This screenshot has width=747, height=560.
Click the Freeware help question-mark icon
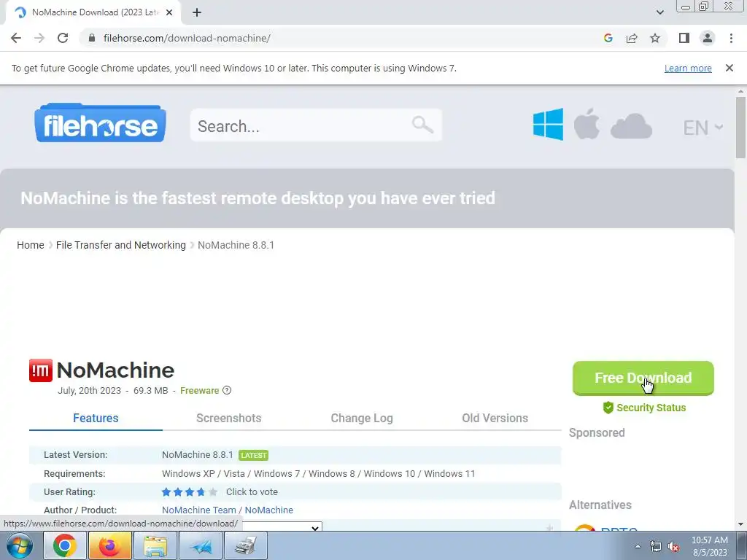[227, 390]
